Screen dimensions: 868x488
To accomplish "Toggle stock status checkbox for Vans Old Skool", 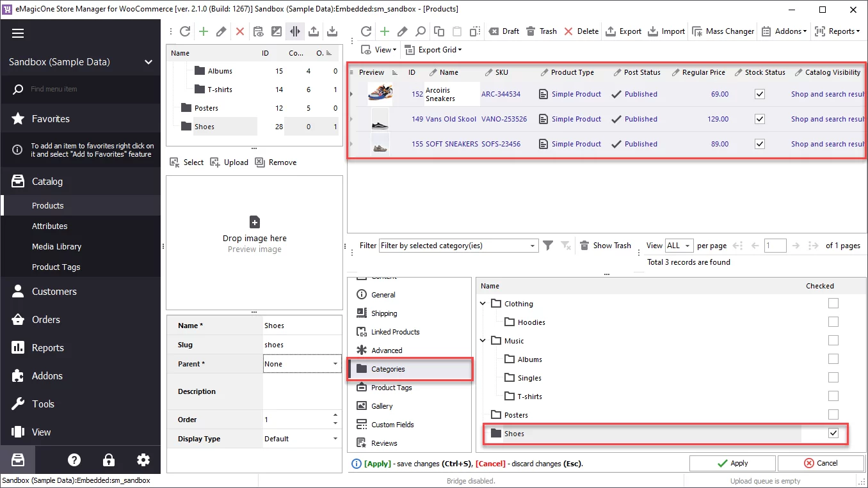I will coord(759,118).
